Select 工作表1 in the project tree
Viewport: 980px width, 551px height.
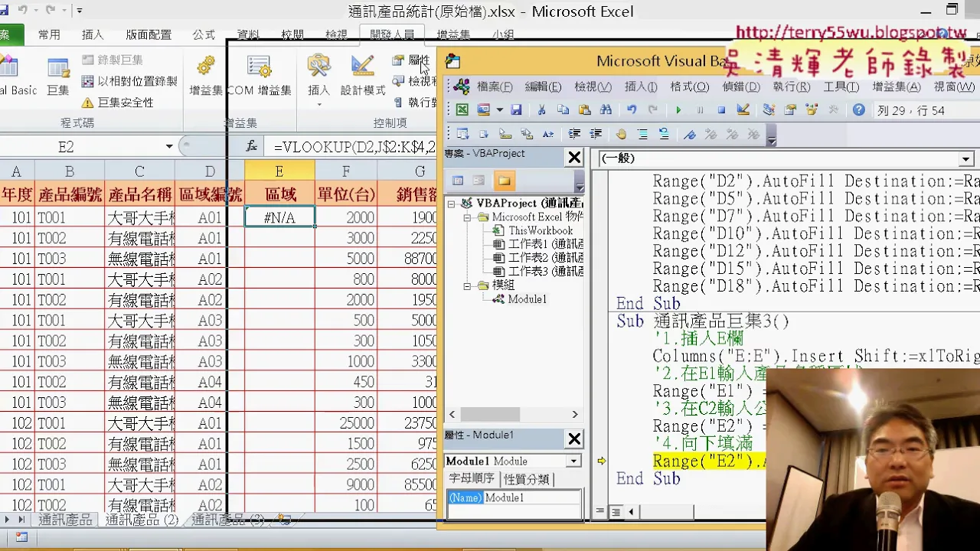(538, 244)
